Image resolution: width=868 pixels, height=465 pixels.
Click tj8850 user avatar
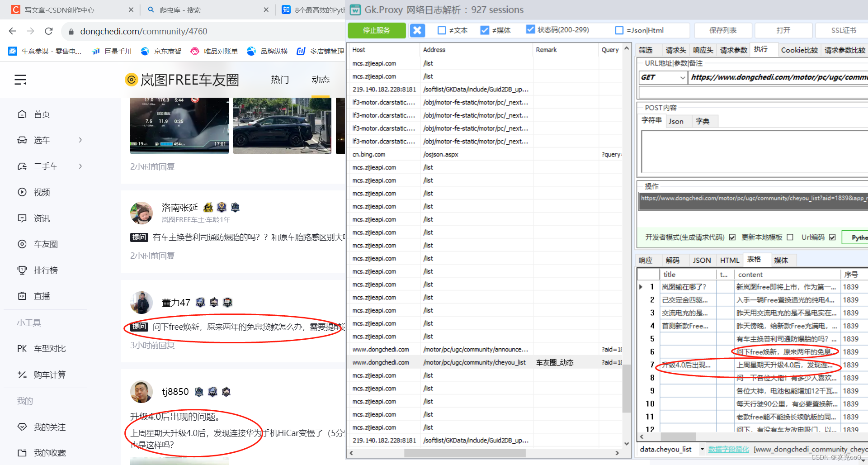[x=142, y=392]
